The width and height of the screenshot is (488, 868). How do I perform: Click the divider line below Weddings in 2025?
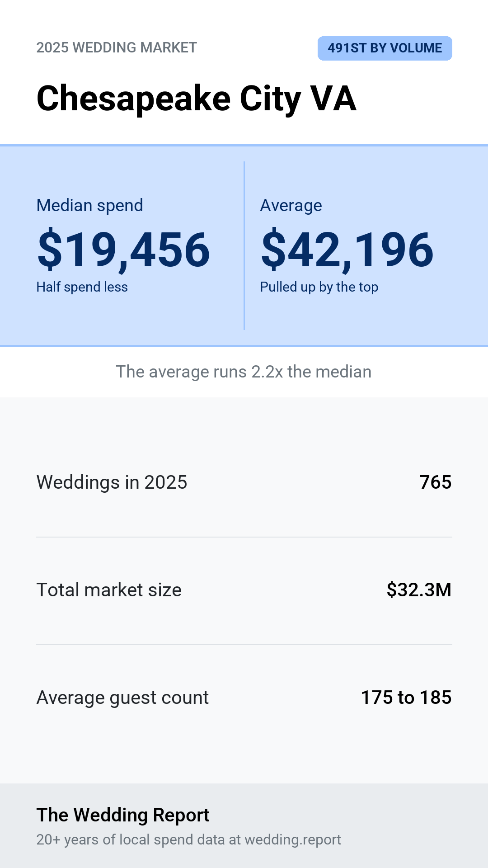[x=244, y=537]
